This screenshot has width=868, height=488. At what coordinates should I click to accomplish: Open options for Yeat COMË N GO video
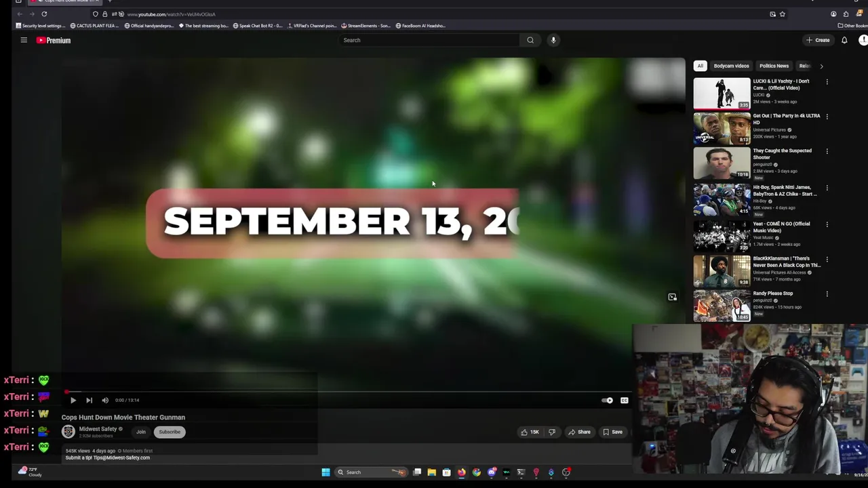point(827,224)
